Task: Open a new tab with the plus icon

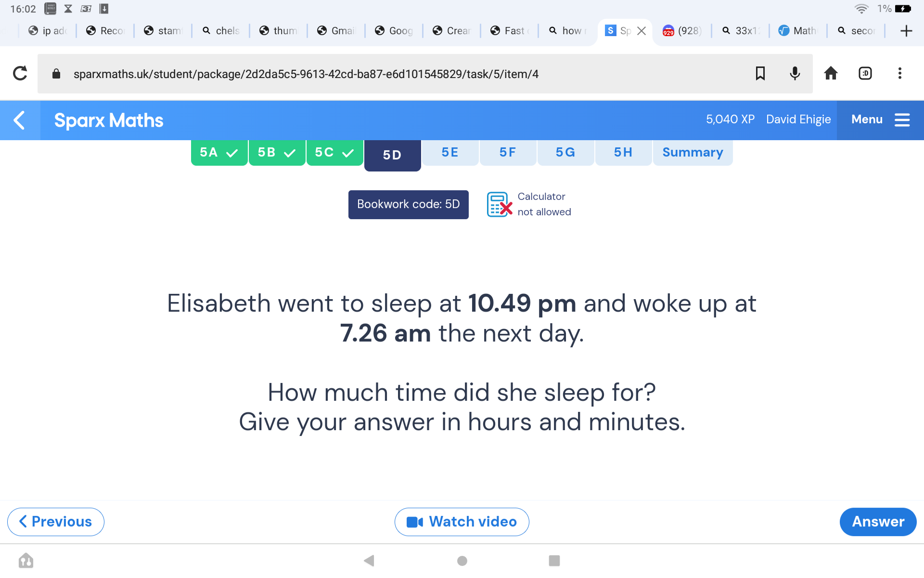Action: click(906, 31)
